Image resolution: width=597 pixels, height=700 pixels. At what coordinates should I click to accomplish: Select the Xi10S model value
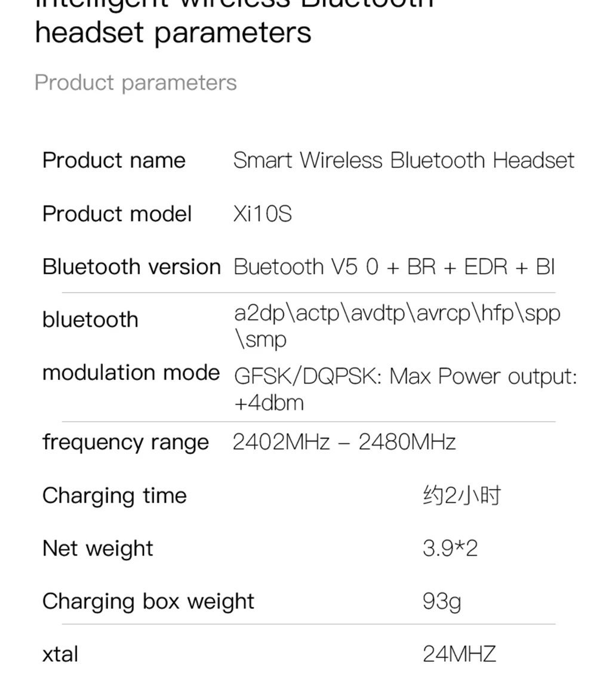262,214
